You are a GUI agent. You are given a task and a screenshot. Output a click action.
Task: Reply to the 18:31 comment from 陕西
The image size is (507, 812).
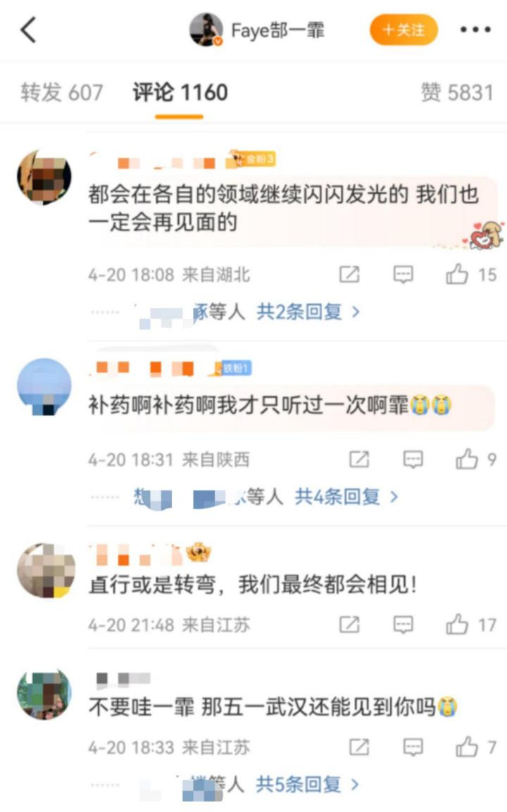point(413,459)
